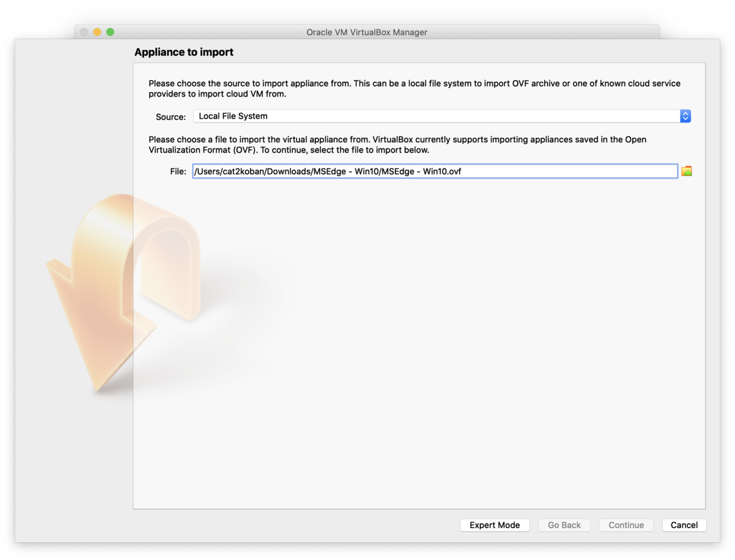735x560 pixels.
Task: Click the Go Back button
Action: 564,525
